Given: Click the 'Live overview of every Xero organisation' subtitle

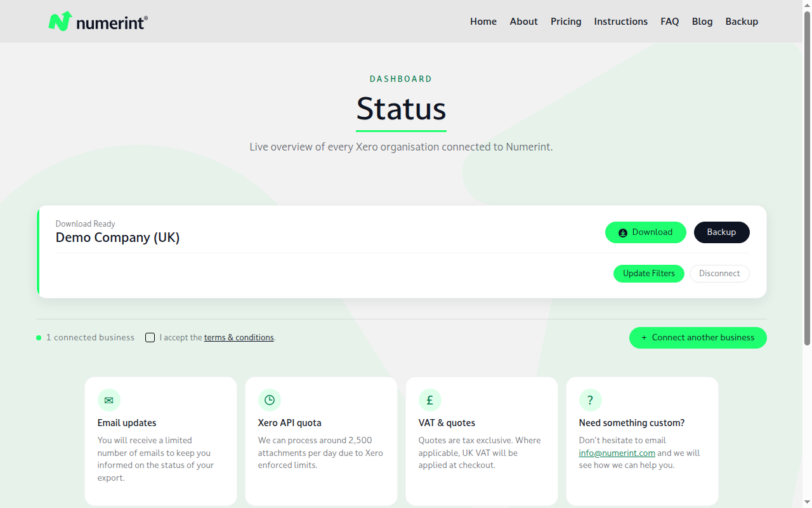Looking at the screenshot, I should pyautogui.click(x=401, y=147).
